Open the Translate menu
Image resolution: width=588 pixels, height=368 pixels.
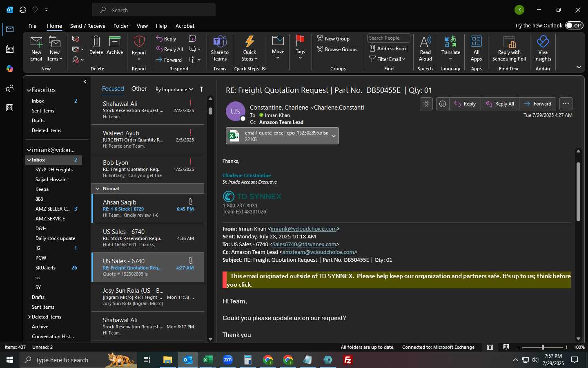[x=451, y=48]
